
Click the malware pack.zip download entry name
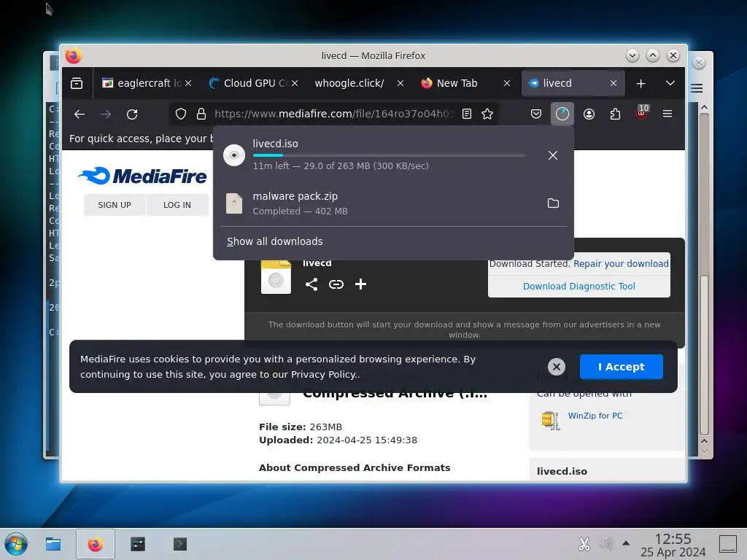click(x=295, y=196)
